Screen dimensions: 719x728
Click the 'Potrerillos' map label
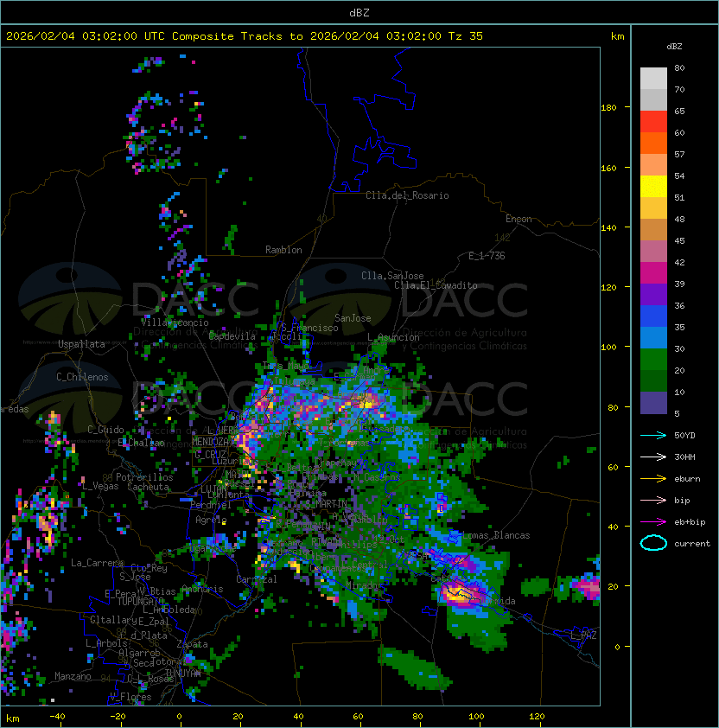click(144, 477)
